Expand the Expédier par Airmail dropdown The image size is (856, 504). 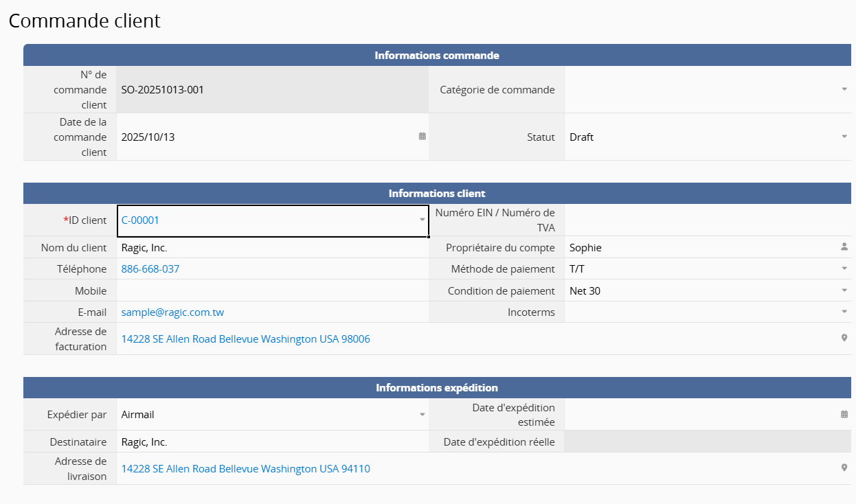(423, 415)
